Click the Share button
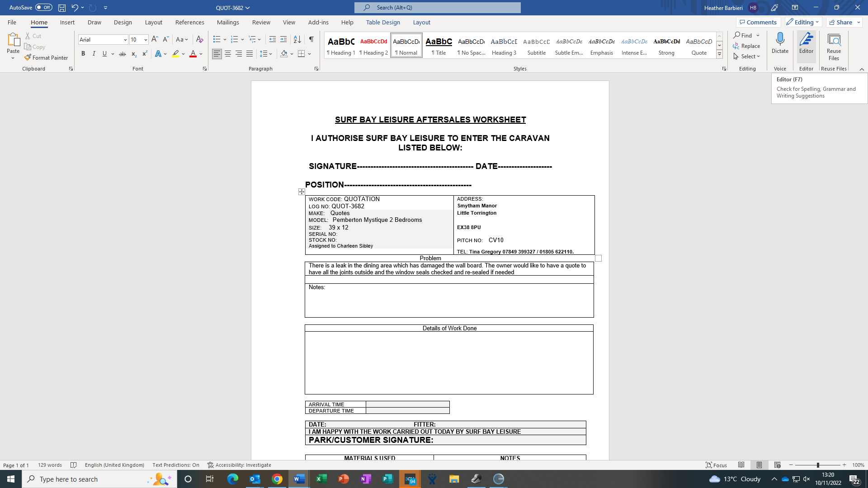 point(841,22)
